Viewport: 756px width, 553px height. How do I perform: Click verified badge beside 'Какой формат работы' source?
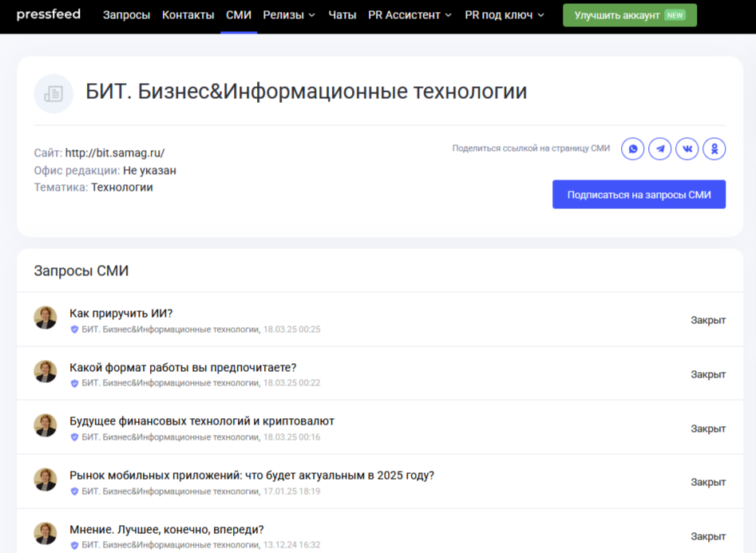(x=74, y=383)
